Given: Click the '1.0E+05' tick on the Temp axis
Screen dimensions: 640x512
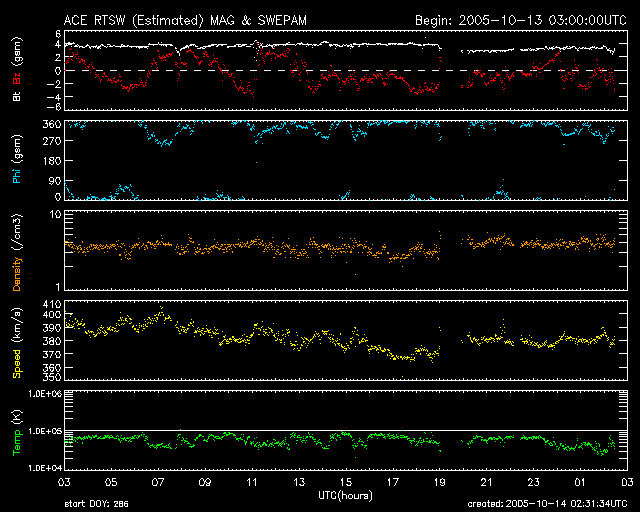Looking at the screenshot, I should 45,431.
